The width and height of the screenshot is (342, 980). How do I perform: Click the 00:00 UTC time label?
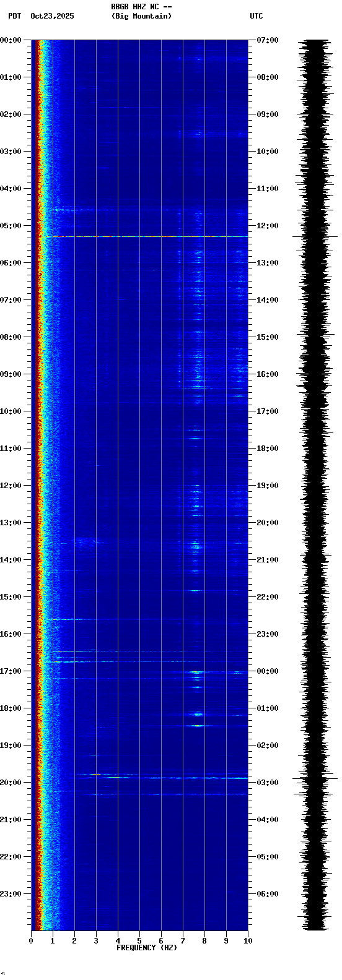coord(268,671)
